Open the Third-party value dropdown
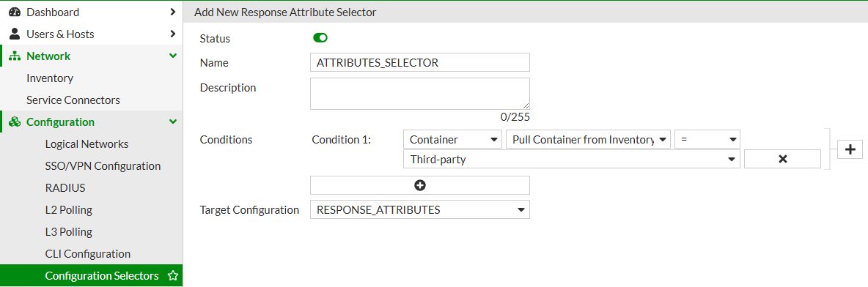868x287 pixels. [x=572, y=160]
